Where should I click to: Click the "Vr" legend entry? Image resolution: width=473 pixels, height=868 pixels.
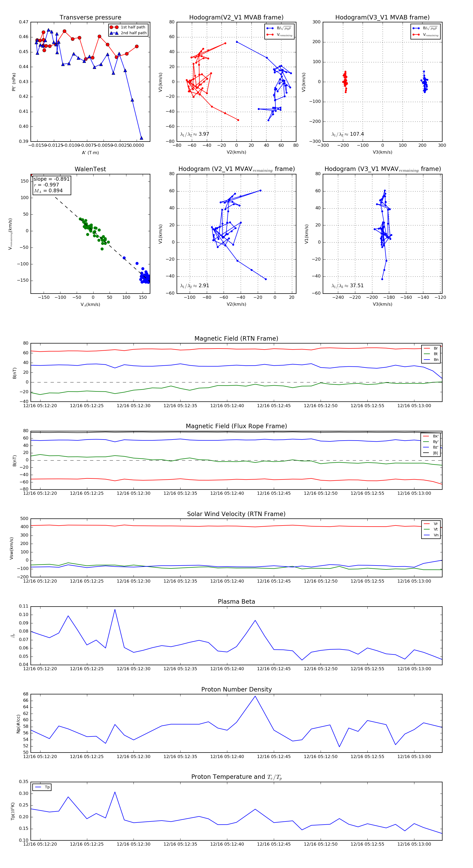[431, 524]
